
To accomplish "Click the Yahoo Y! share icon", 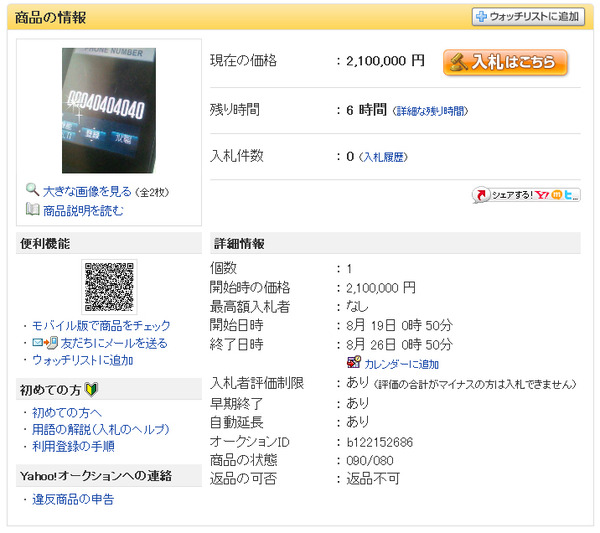I will click(542, 195).
